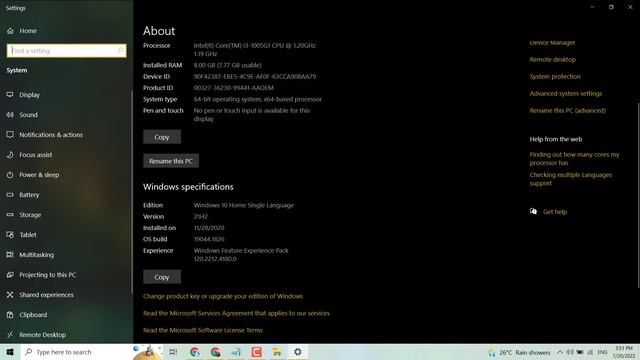This screenshot has width=640, height=360.
Task: Open the second Chrome icon on taskbar
Action: pos(216,352)
